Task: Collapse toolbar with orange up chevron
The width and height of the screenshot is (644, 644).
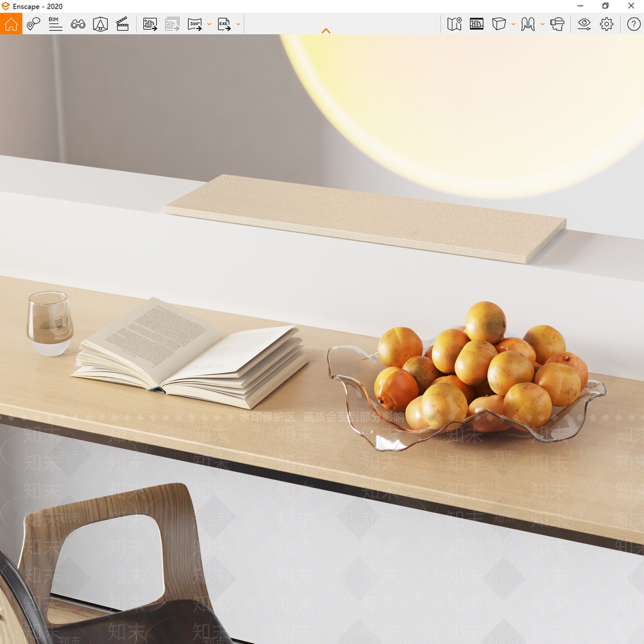Action: 326,31
